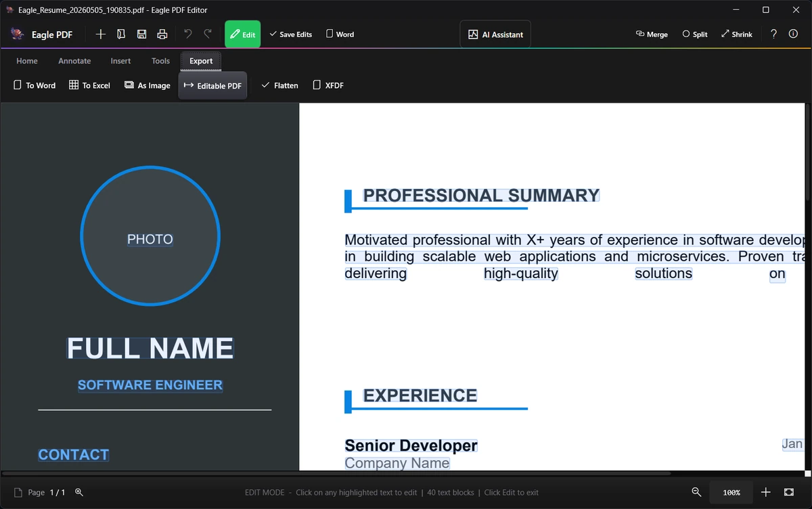
Task: Export annotations as XFDF
Action: pyautogui.click(x=328, y=85)
